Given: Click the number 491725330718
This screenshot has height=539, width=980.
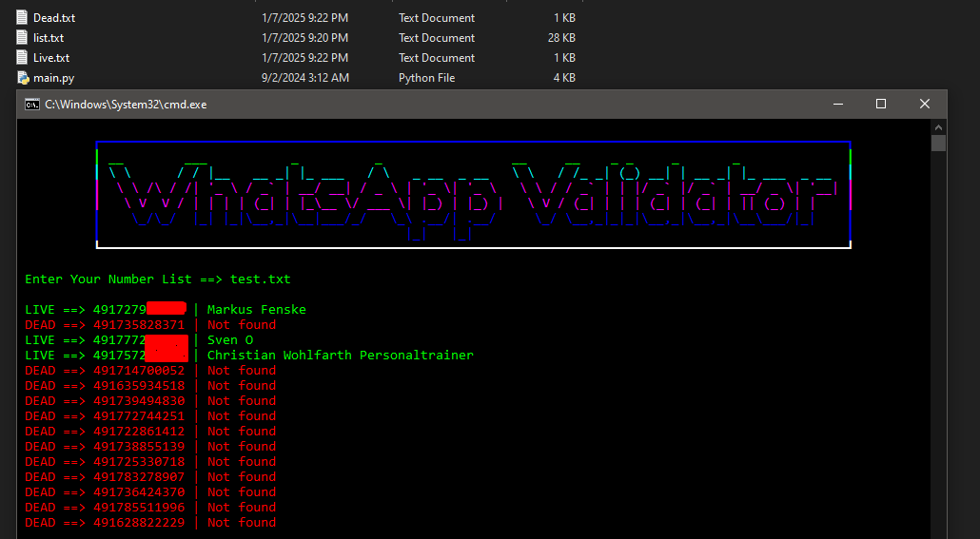Looking at the screenshot, I should pos(139,462).
